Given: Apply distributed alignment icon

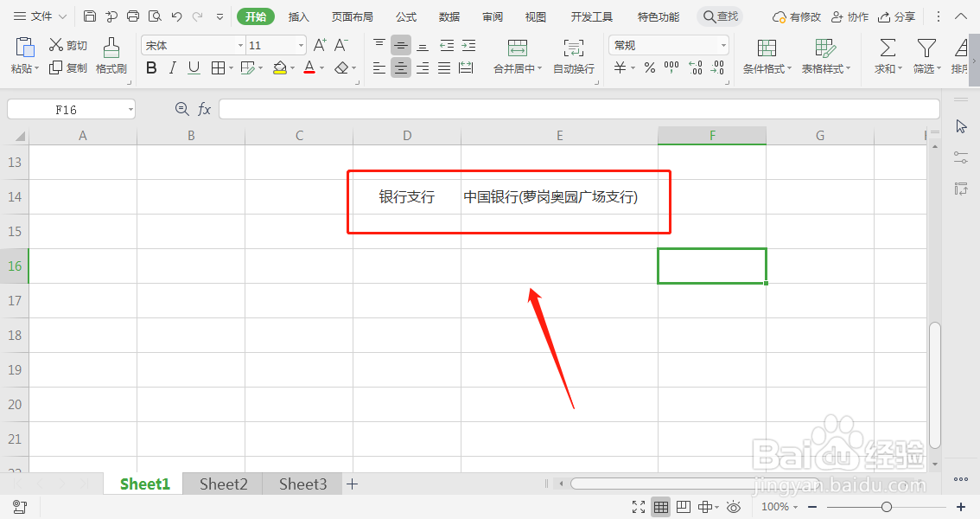Looking at the screenshot, I should point(467,67).
